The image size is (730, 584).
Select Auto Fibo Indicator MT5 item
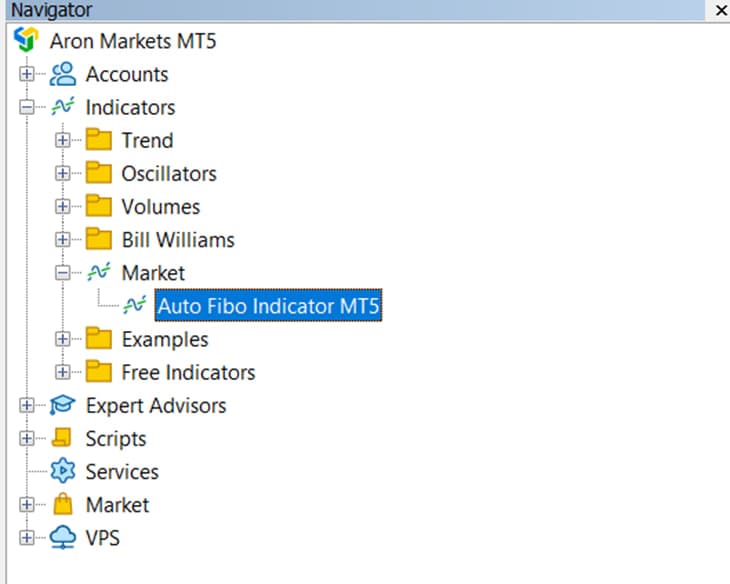click(268, 306)
